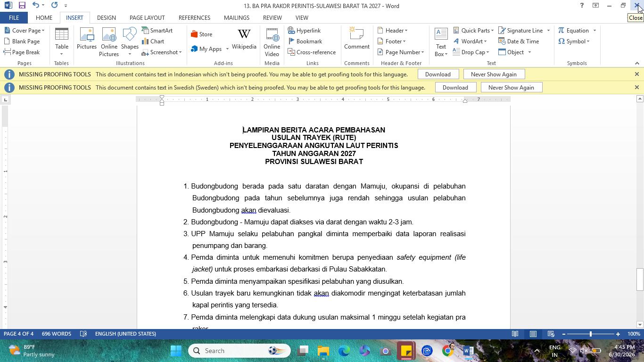The height and width of the screenshot is (362, 644).
Task: Open the Drop Cap dropdown
Action: 471,52
